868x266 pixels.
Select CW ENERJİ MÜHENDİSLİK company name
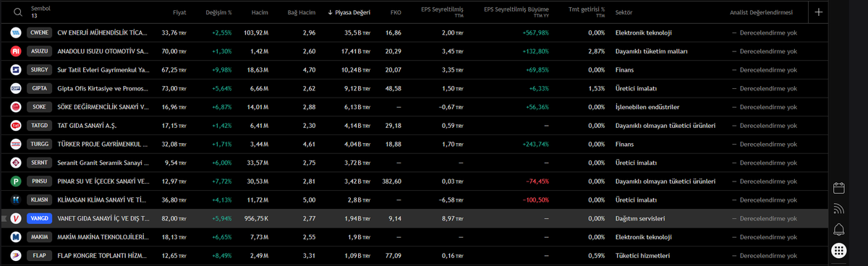click(103, 33)
